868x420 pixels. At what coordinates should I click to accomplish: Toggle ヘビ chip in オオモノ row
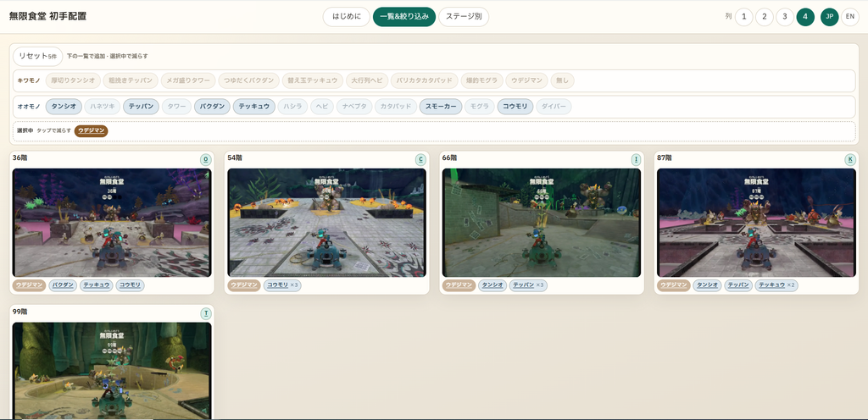[x=322, y=107]
